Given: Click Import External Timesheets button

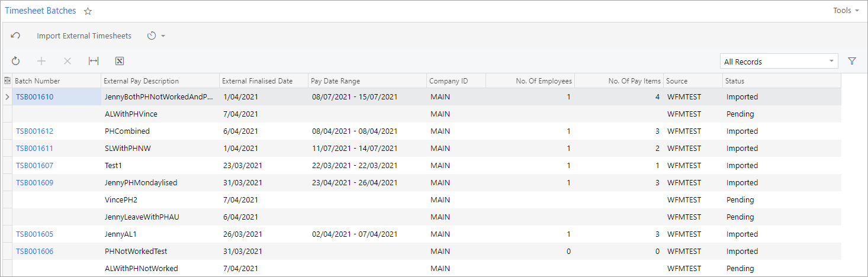Looking at the screenshot, I should click(84, 36).
